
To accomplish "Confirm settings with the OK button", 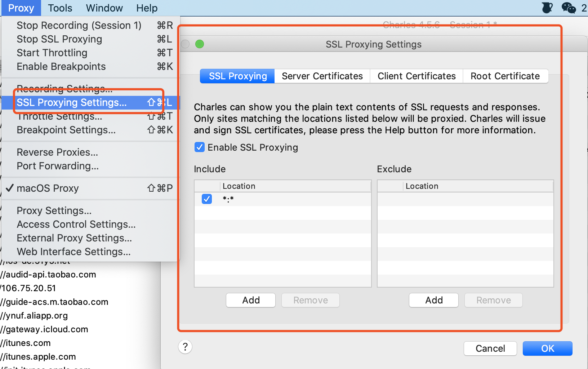I will (548, 348).
